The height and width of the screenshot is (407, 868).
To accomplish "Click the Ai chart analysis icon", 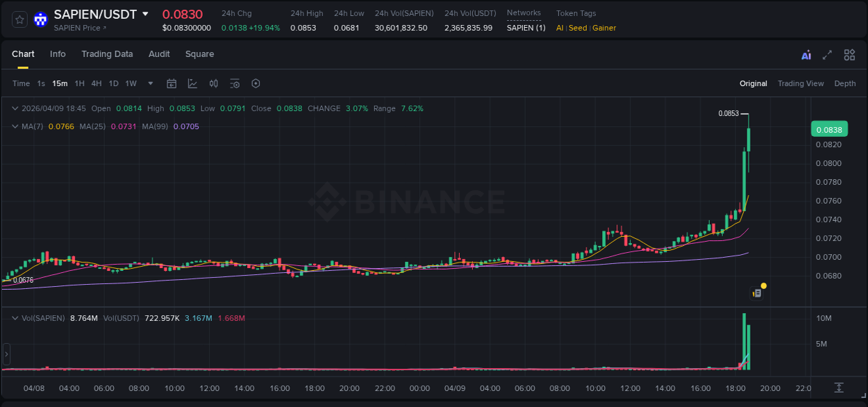I will [x=806, y=54].
